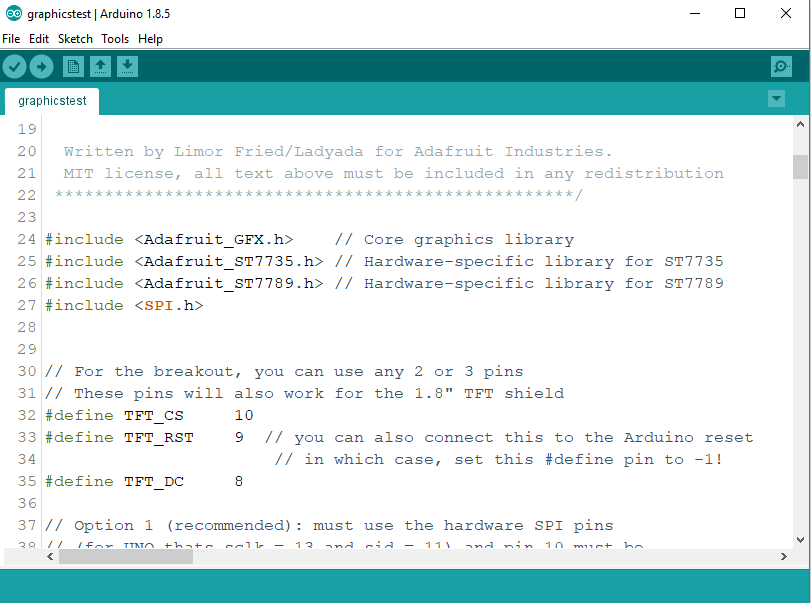
Task: Click '// Core graphics library' comment
Action: 454,239
